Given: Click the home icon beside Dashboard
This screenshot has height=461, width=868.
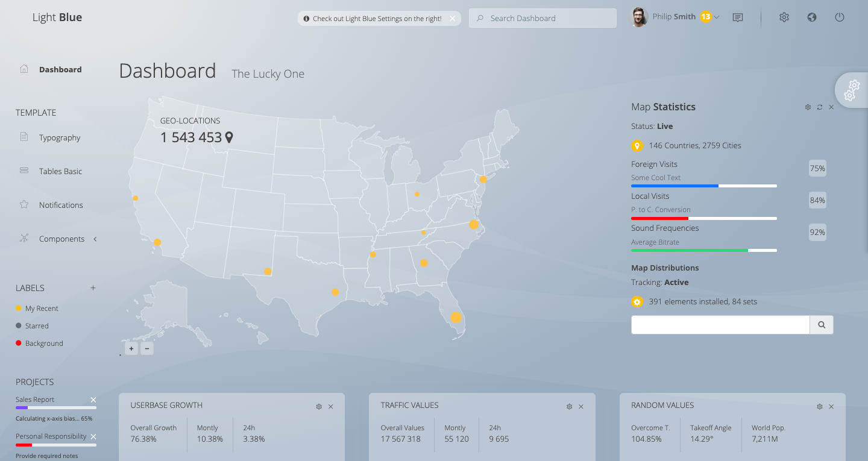Looking at the screenshot, I should (24, 69).
